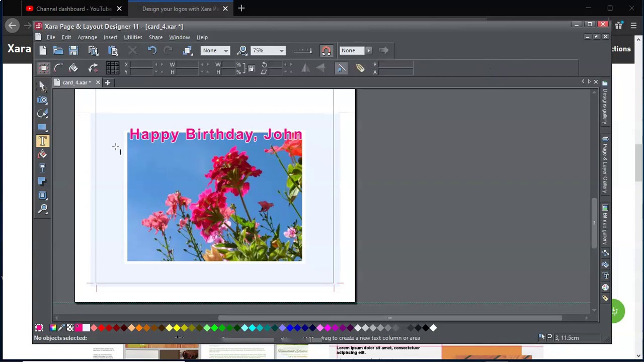Close the card_4.xar document tab
Viewport: 644px width, 362px height.
pyautogui.click(x=98, y=82)
